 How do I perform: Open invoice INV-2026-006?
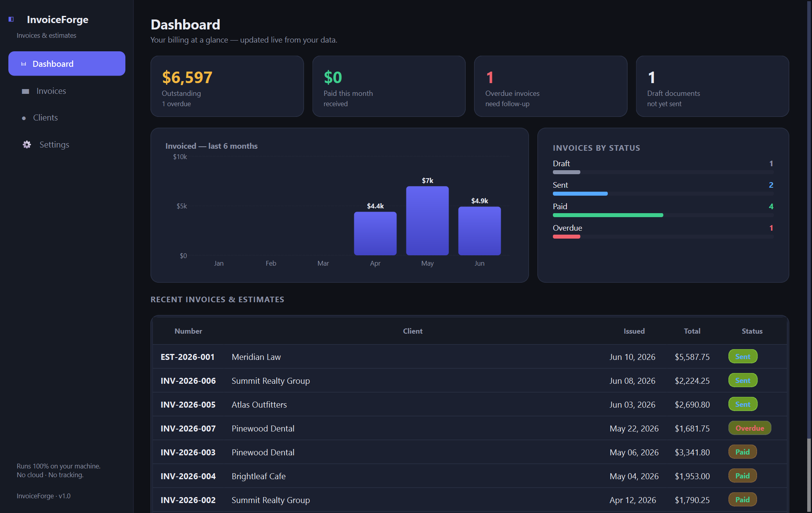(x=188, y=381)
